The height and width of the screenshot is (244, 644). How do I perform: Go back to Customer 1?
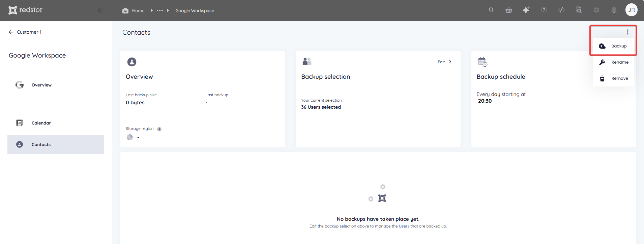tap(25, 32)
